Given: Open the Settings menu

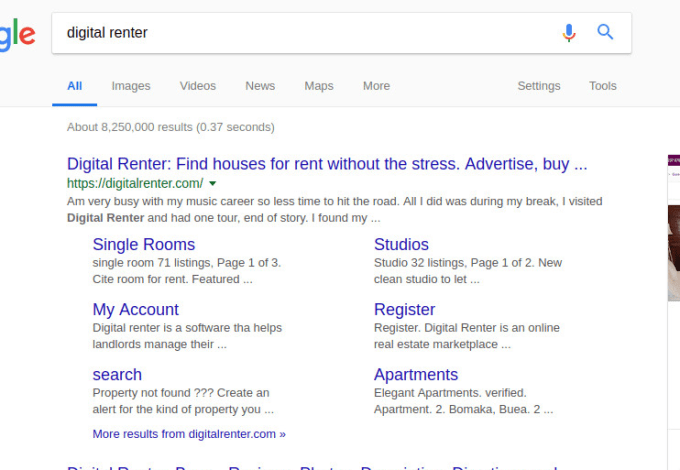Looking at the screenshot, I should [539, 86].
